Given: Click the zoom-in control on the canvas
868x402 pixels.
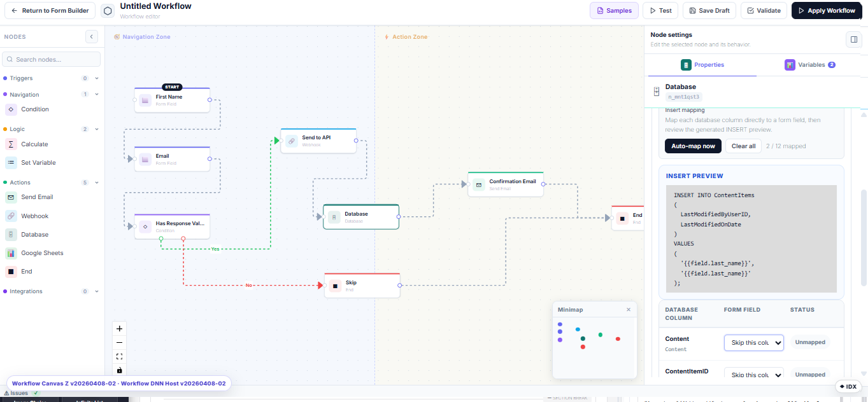Looking at the screenshot, I should (x=119, y=328).
